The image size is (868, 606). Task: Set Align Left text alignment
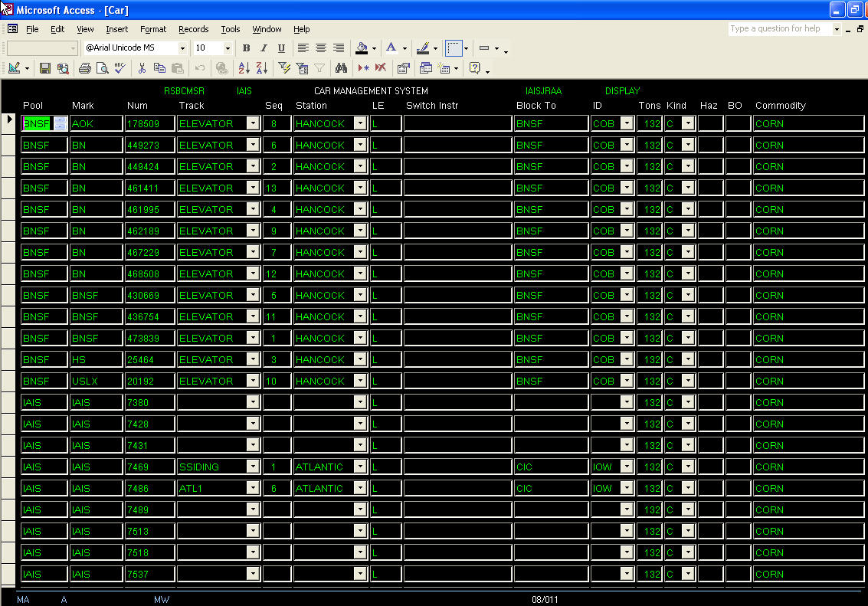click(x=303, y=48)
